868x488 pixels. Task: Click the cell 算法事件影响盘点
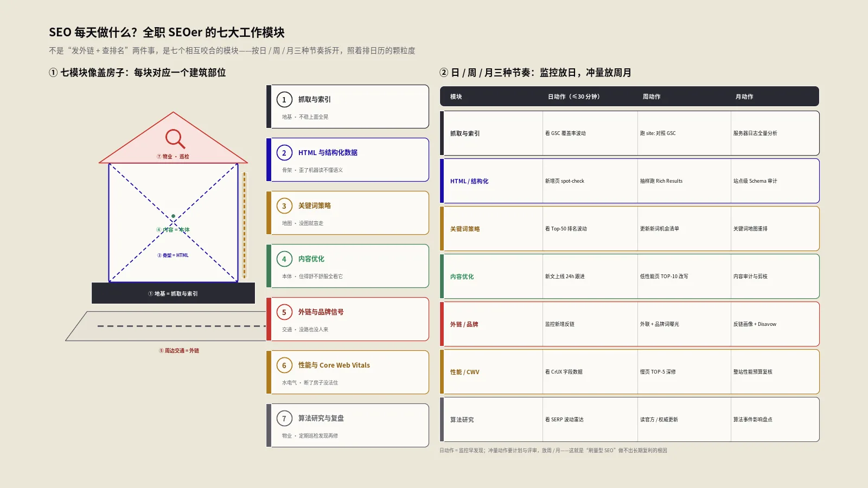[752, 420]
